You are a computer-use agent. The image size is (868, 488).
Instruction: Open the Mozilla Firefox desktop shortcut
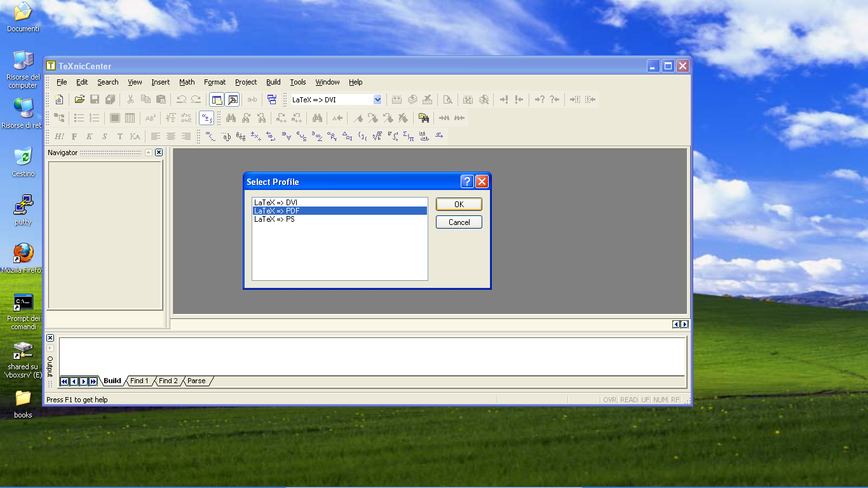(22, 257)
